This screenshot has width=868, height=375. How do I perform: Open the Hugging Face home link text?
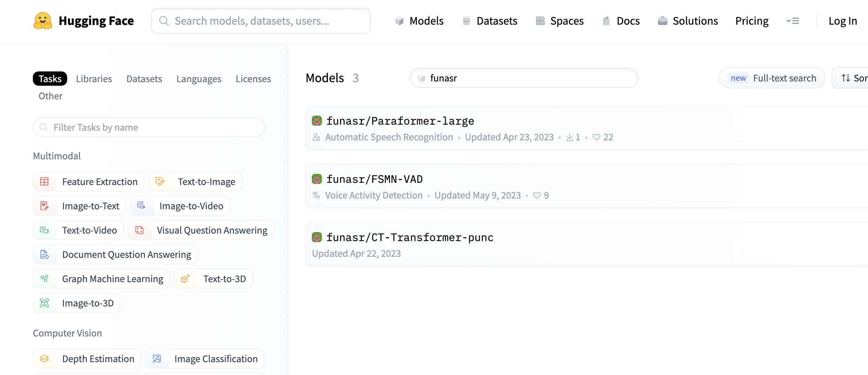click(96, 21)
